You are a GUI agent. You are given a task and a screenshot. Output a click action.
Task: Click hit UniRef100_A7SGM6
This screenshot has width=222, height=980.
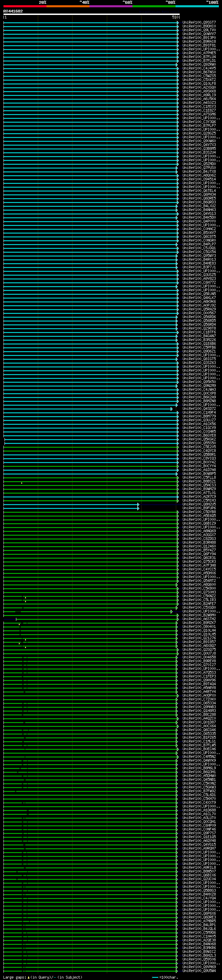point(199,114)
